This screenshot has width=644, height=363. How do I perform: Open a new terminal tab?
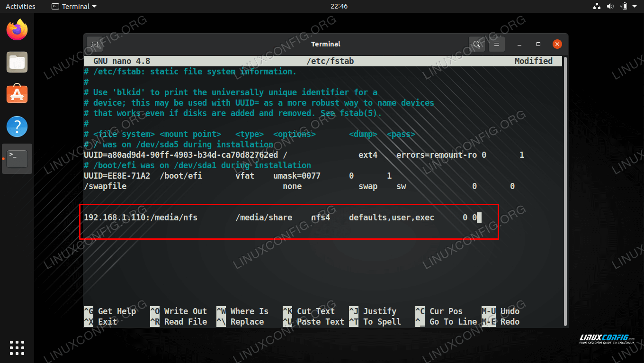pos(95,44)
